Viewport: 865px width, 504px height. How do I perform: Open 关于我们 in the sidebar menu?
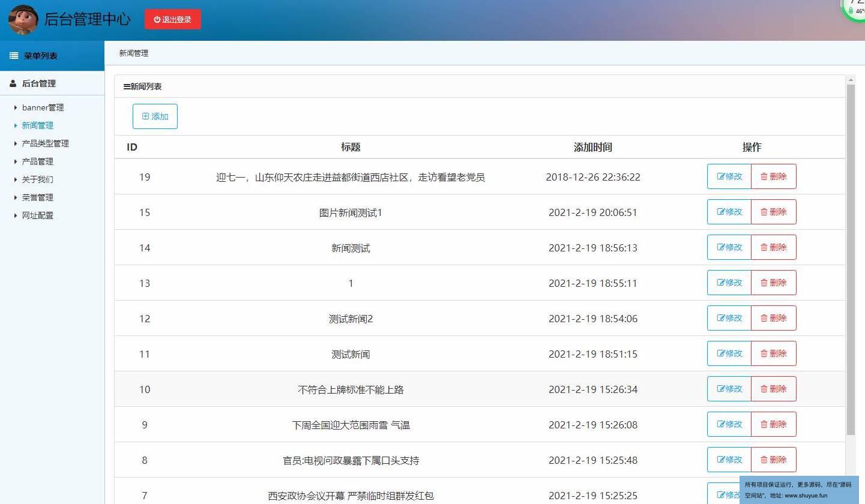tap(38, 179)
